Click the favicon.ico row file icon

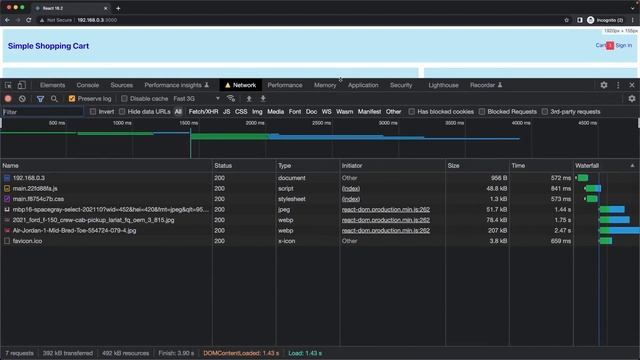tap(7, 241)
